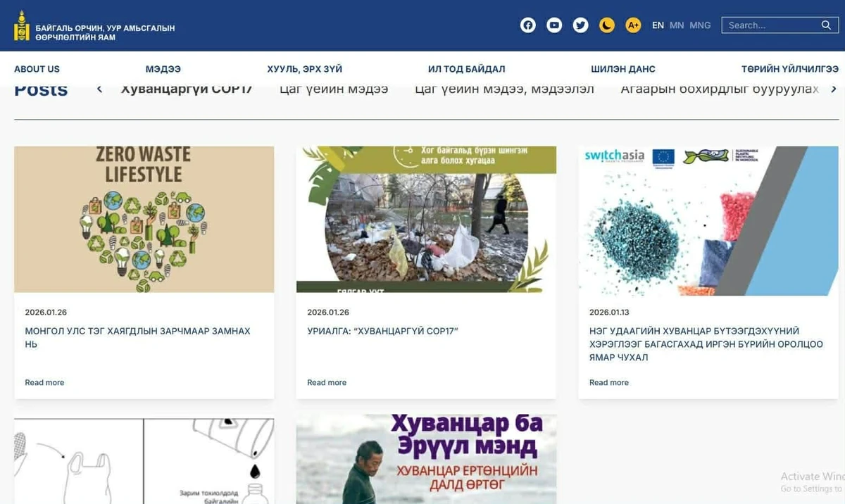Open the Zero Waste Lifestyle image
Viewport: 845px width, 504px height.
144,220
